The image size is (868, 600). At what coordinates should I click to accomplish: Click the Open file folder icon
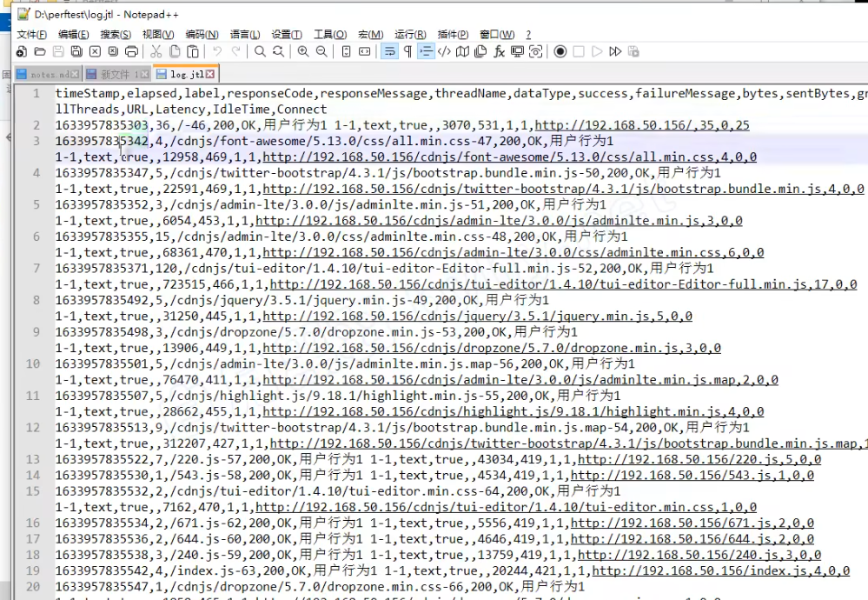40,51
